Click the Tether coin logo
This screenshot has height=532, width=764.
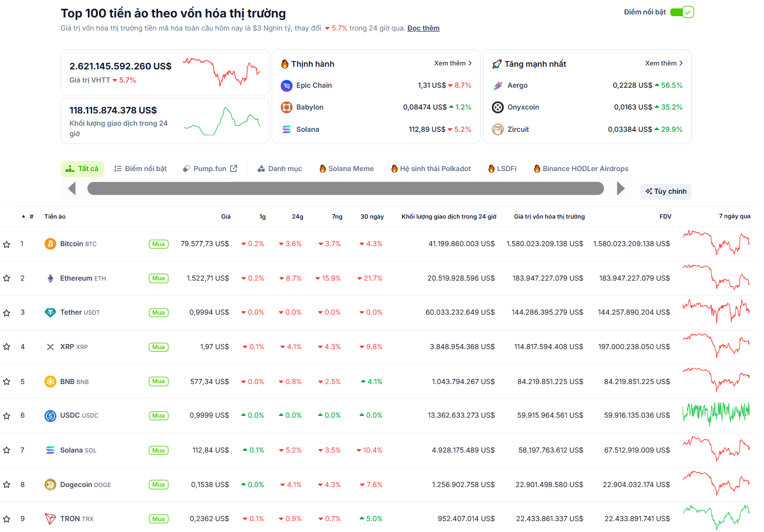point(50,312)
